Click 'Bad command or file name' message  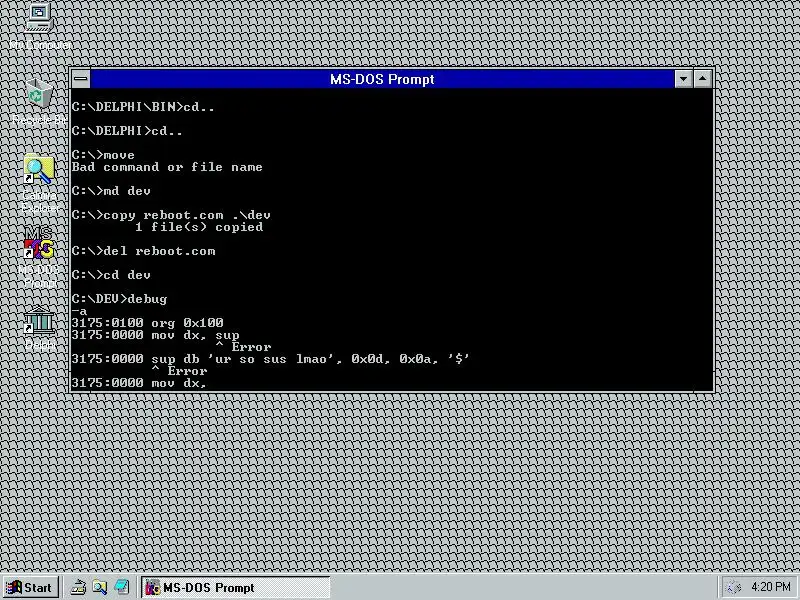pos(167,167)
